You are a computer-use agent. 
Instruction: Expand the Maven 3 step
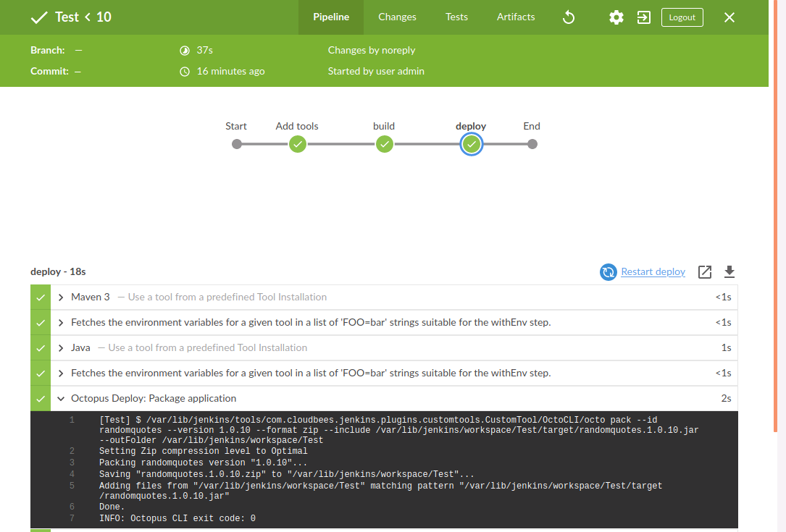pyautogui.click(x=62, y=297)
